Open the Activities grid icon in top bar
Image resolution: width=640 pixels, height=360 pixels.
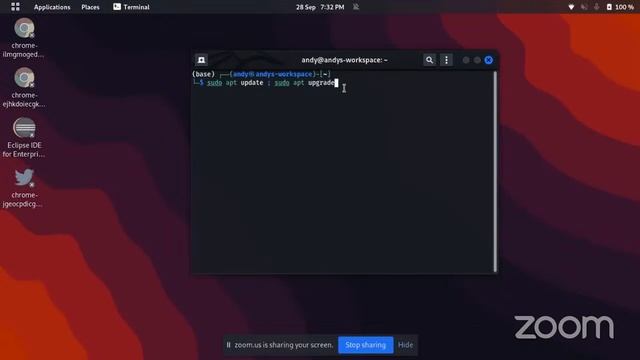(x=15, y=7)
